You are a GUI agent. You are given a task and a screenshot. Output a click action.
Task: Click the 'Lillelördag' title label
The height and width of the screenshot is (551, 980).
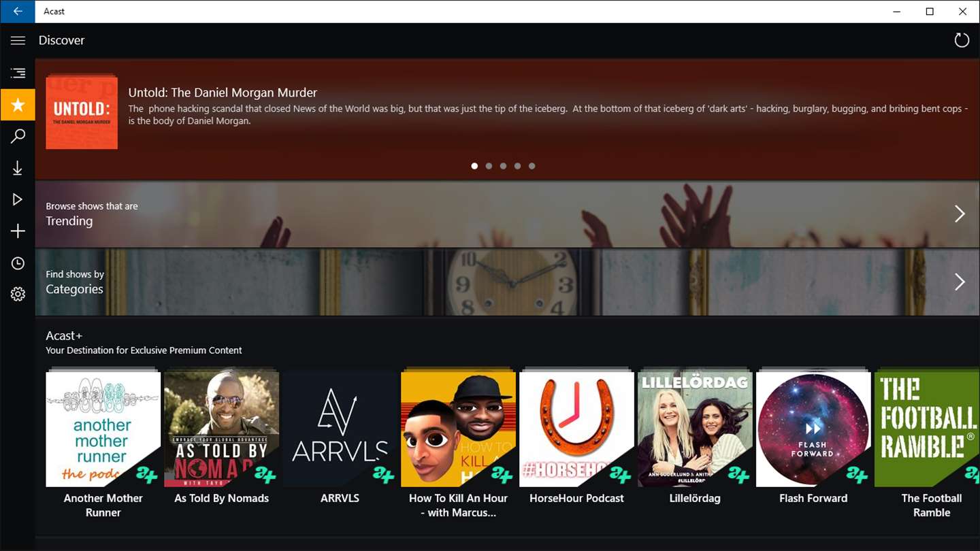[695, 498]
